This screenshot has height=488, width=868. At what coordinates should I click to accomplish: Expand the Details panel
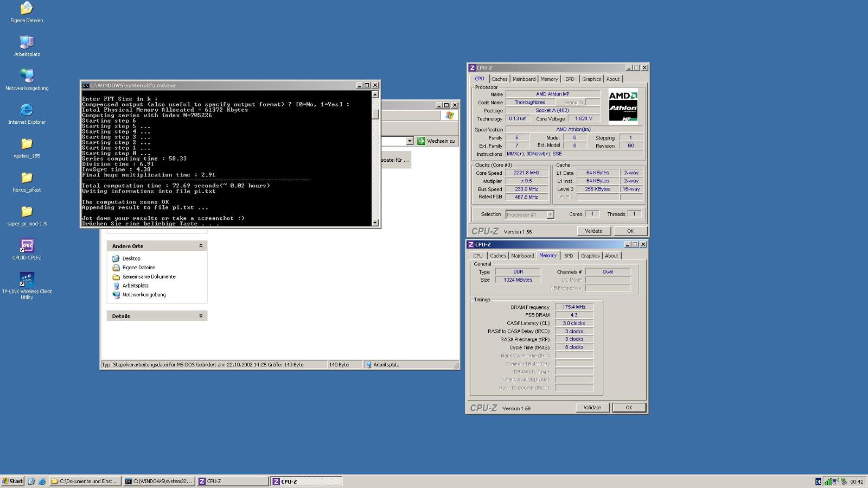[201, 316]
